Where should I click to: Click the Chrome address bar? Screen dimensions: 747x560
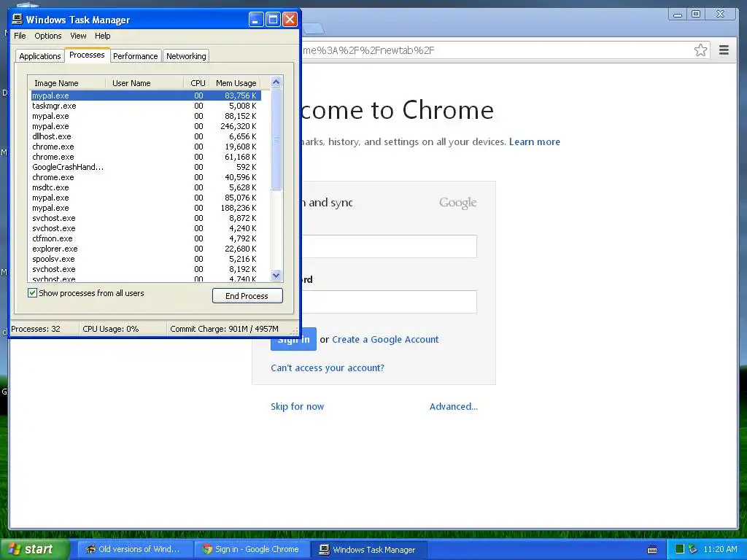[x=495, y=50]
